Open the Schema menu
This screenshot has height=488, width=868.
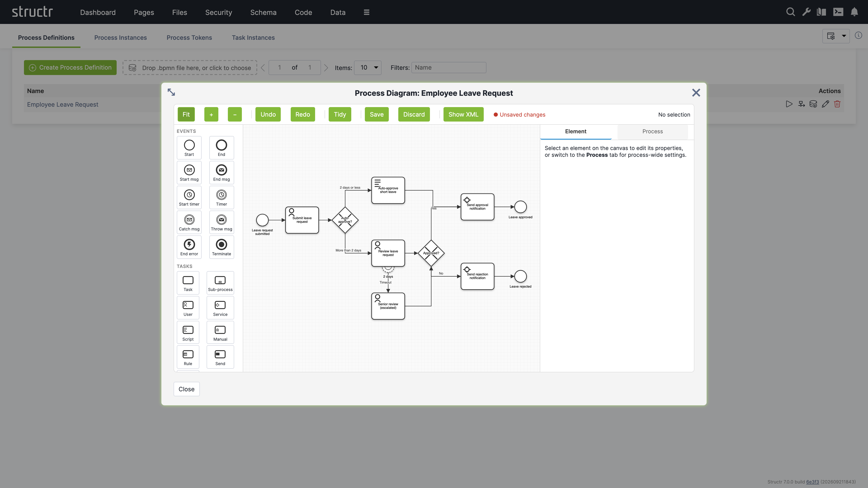264,12
